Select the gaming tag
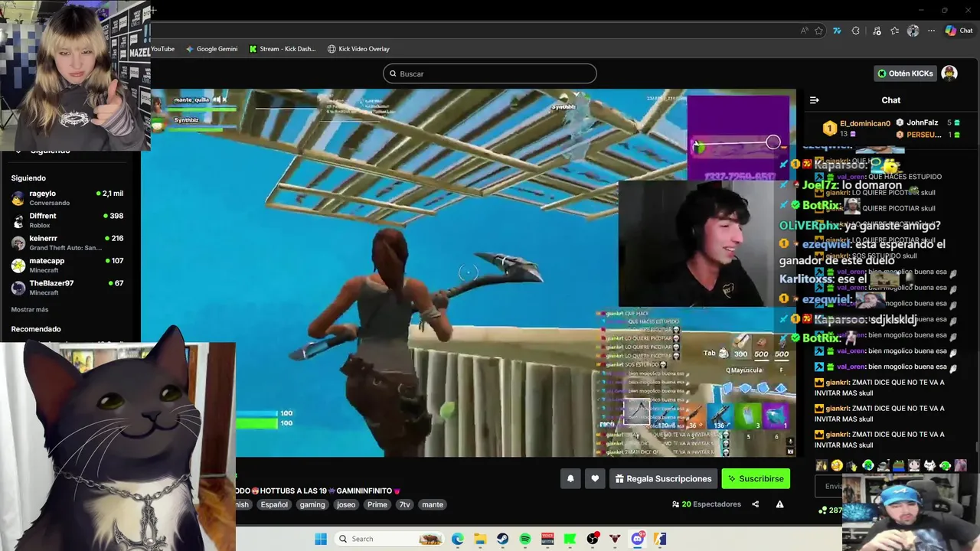This screenshot has width=980, height=551. (312, 504)
